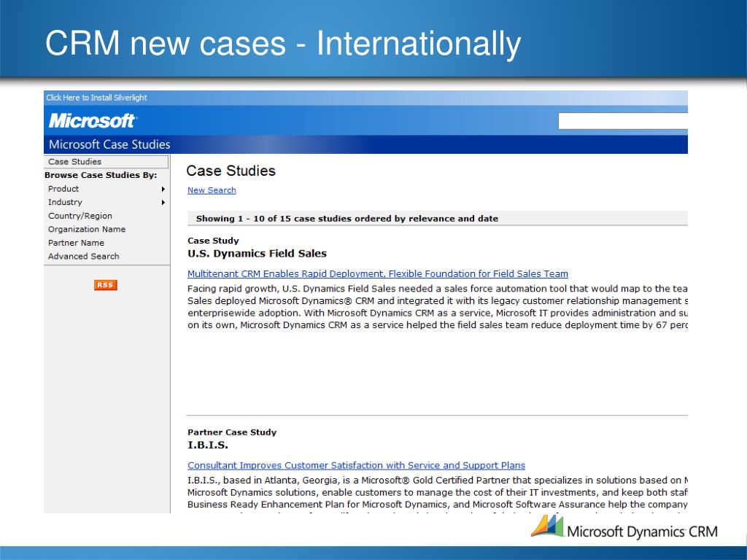
Task: Click the 'Browse Case Studies By:' label
Action: [101, 175]
